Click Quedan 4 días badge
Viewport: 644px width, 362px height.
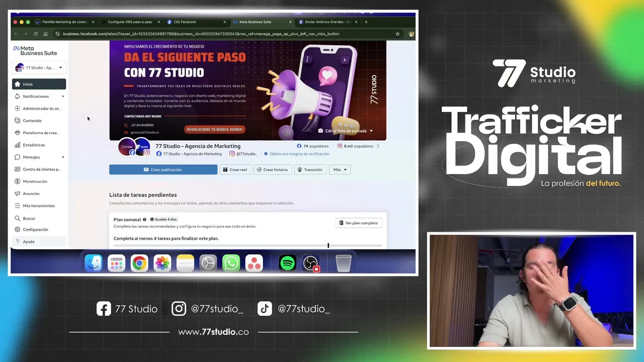coord(164,220)
